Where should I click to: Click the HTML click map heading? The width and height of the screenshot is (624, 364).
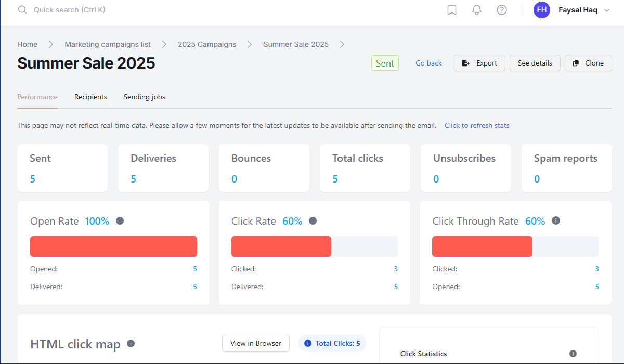(75, 344)
